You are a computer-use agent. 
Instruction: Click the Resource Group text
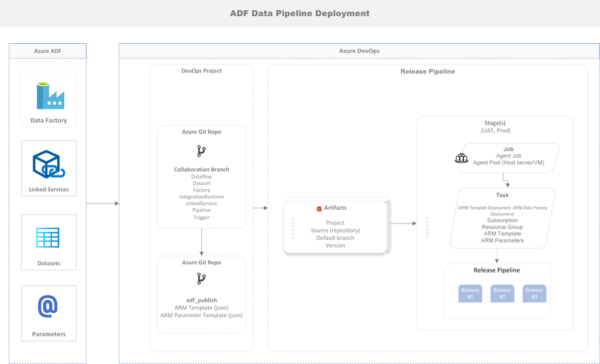pos(503,228)
